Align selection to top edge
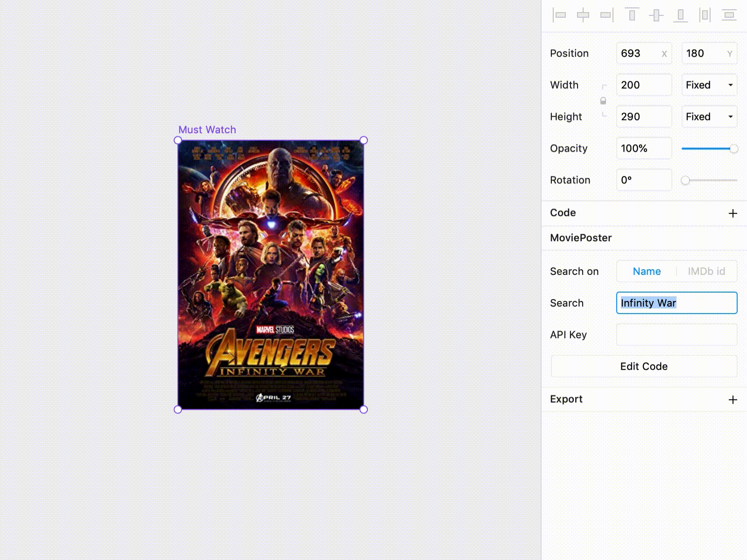This screenshot has width=747, height=560. coord(632,15)
